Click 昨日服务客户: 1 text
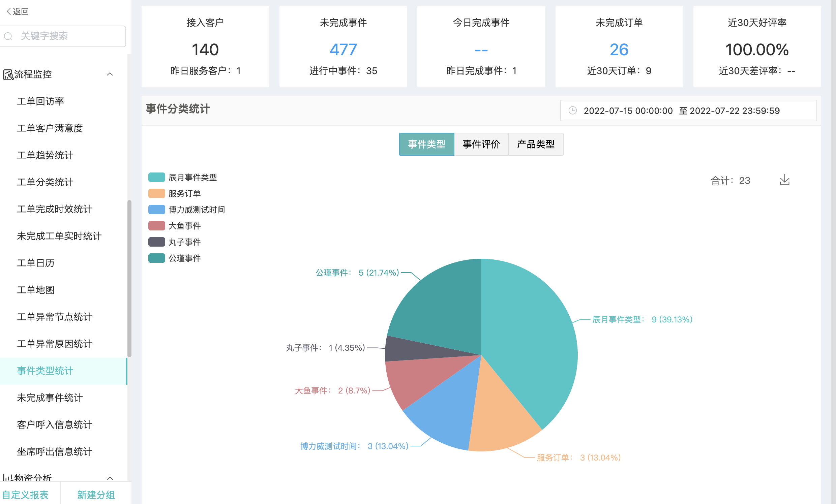The width and height of the screenshot is (836, 504). point(205,71)
